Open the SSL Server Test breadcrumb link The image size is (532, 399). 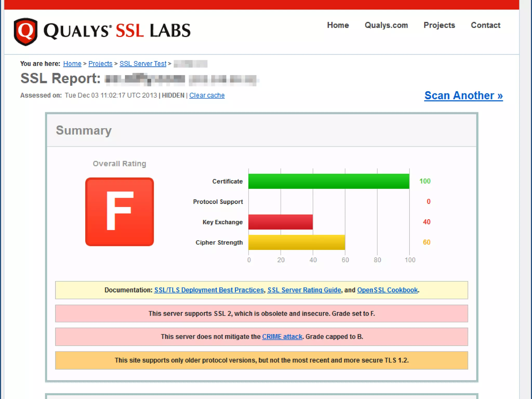point(143,64)
